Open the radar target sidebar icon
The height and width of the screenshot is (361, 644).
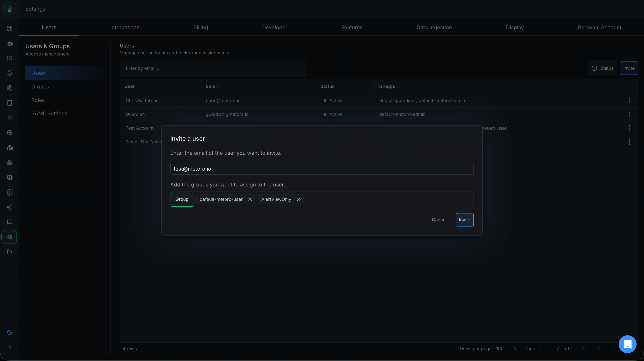point(10,88)
